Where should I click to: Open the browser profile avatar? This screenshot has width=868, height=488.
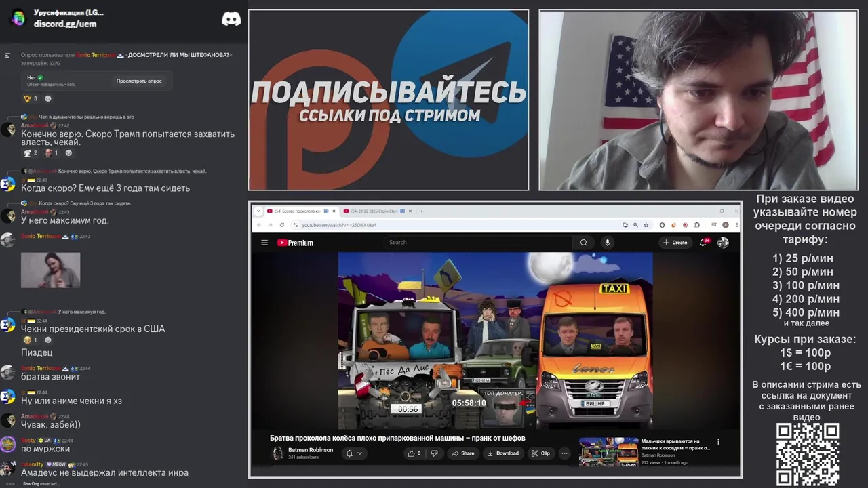725,225
